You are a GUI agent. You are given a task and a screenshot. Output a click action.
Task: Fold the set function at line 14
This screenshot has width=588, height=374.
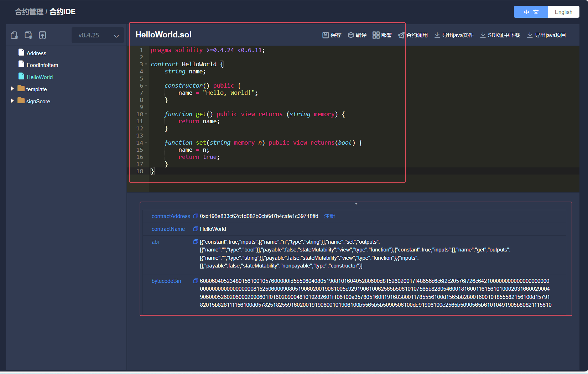pos(146,142)
